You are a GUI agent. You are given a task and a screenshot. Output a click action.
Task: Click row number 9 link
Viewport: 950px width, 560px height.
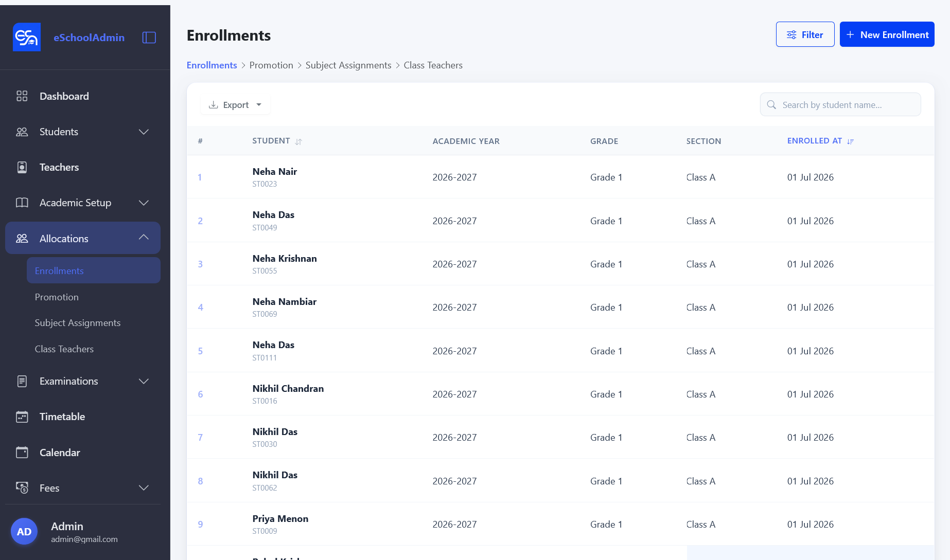point(200,525)
